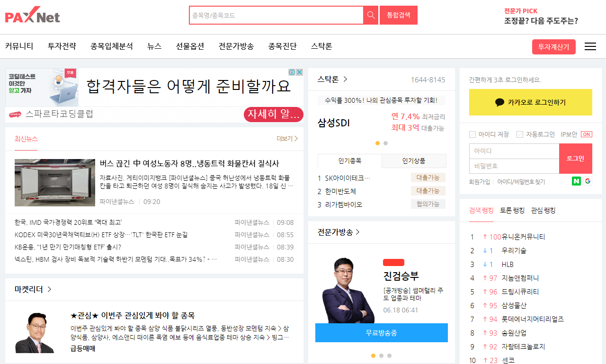606x364 pixels.
Task: Open headline 버스 끊긴 中 여성노동자 8명
Action: [x=189, y=163]
